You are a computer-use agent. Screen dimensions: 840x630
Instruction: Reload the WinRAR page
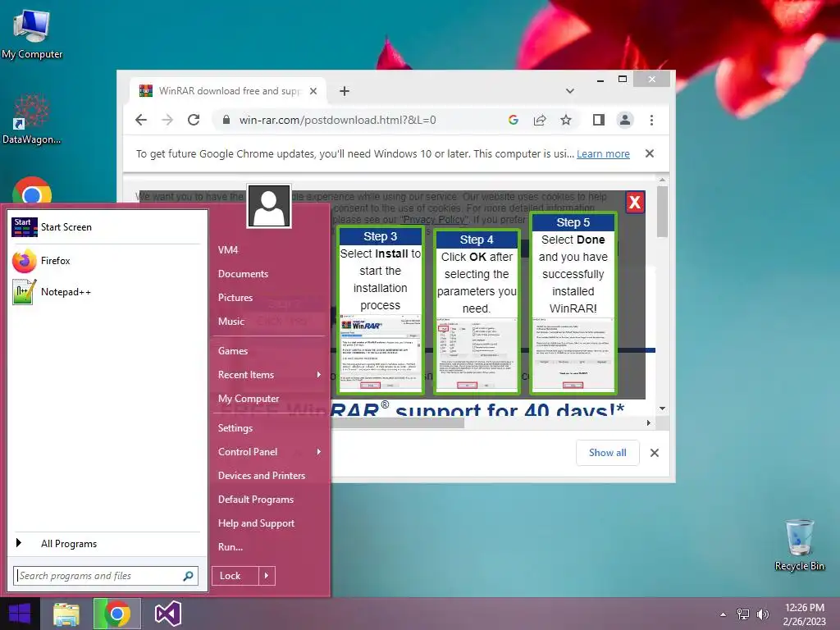(x=194, y=120)
